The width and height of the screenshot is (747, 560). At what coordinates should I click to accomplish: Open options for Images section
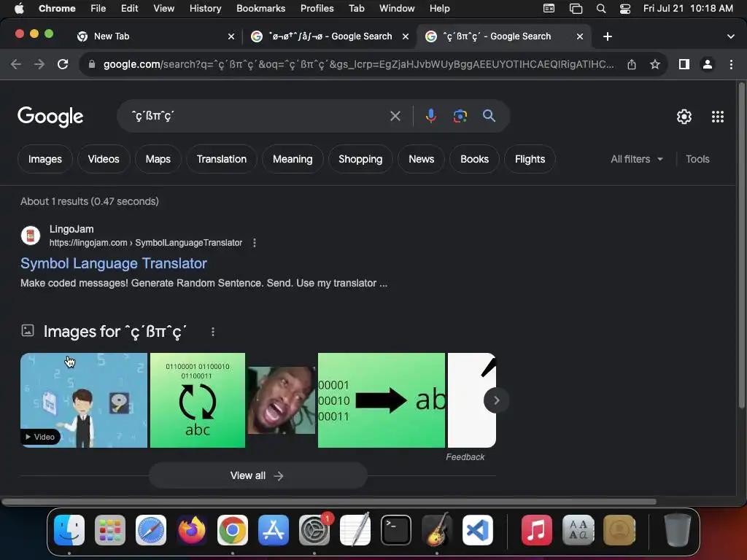tap(213, 332)
